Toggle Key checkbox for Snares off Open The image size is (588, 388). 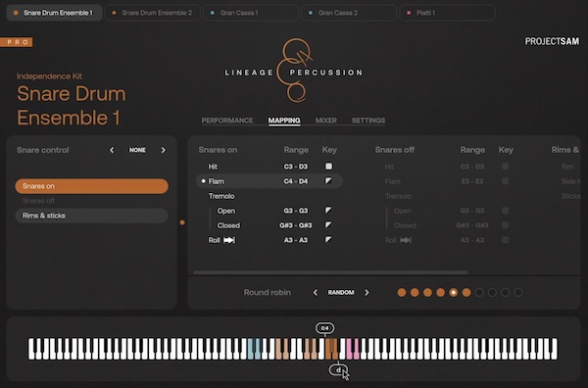click(x=505, y=211)
